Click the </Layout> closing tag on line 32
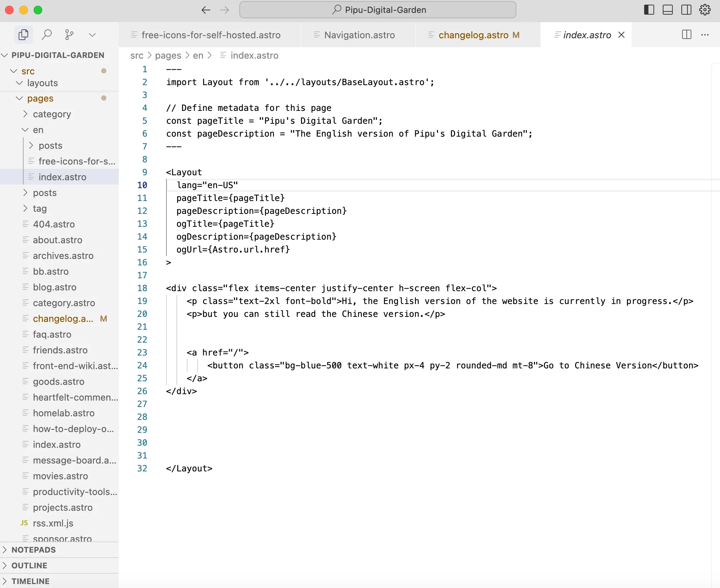Screen dimensions: 720x588 [189, 469]
